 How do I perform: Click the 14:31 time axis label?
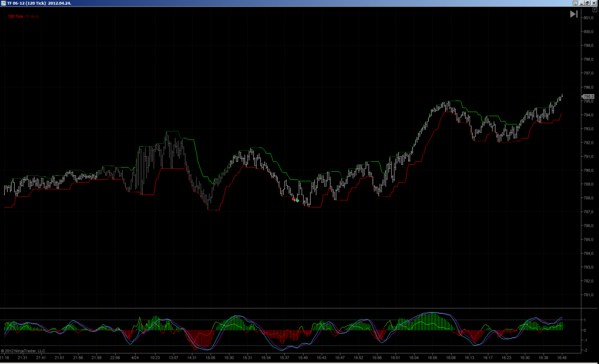point(192,358)
